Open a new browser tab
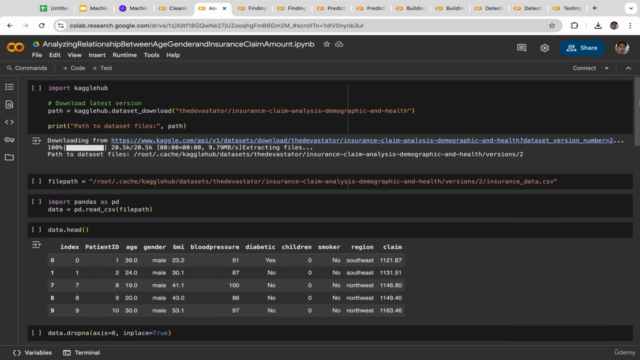 [x=594, y=8]
